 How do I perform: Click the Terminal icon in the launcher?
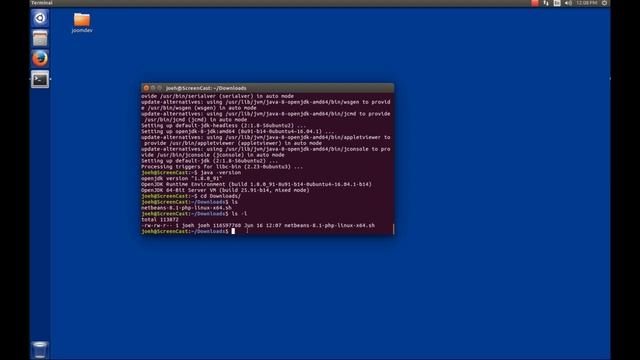click(x=40, y=79)
